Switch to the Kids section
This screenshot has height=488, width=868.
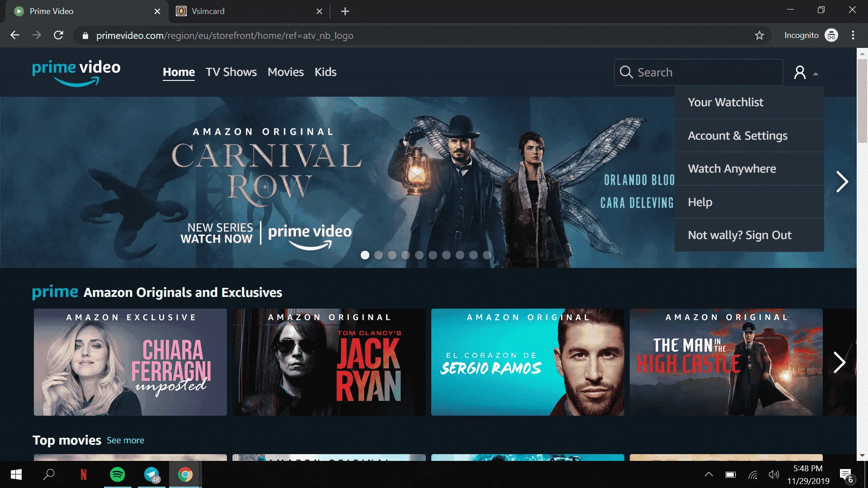click(x=325, y=72)
